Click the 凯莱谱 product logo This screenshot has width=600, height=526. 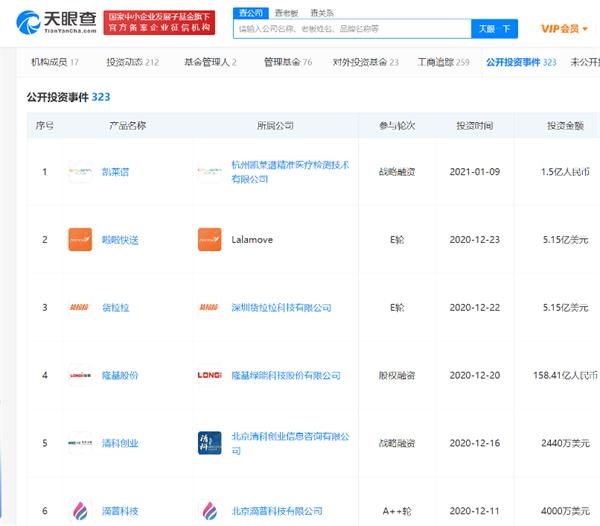80,171
